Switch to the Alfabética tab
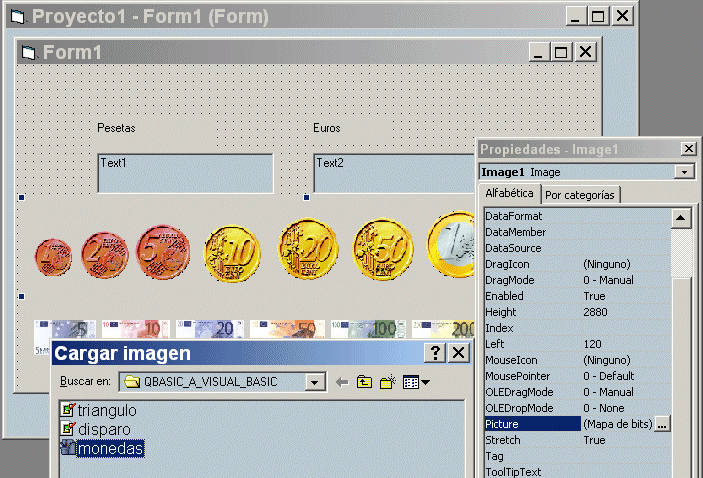The height and width of the screenshot is (478, 703). pos(509,193)
